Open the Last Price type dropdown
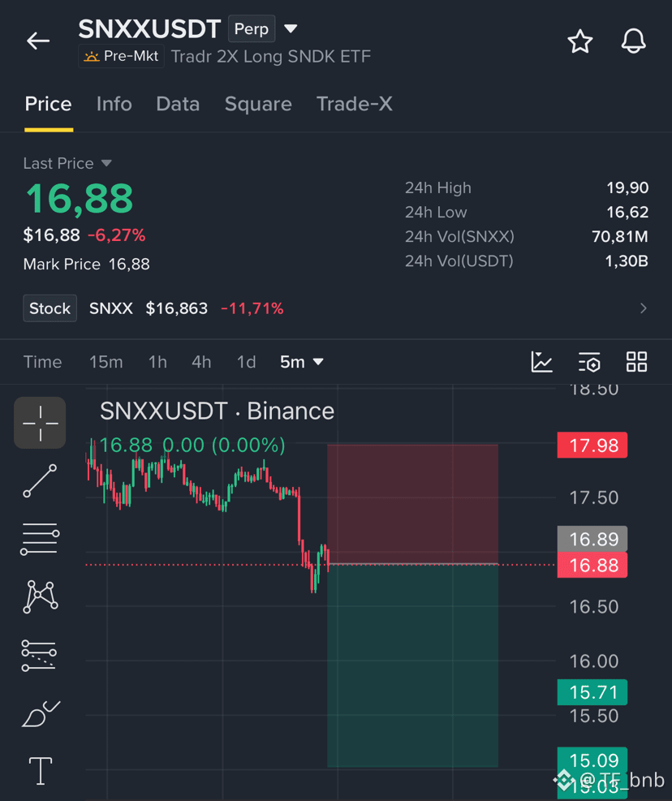The width and height of the screenshot is (672, 801). 106,163
